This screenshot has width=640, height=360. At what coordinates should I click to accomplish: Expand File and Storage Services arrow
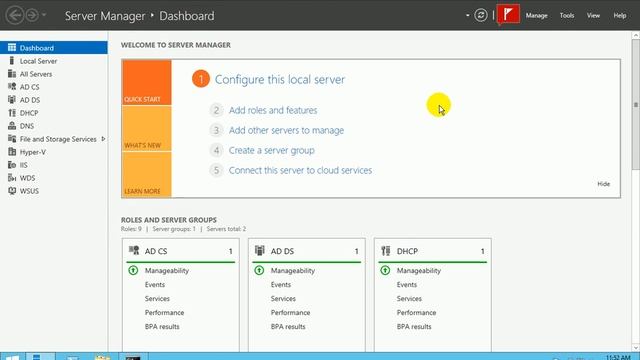[x=103, y=139]
